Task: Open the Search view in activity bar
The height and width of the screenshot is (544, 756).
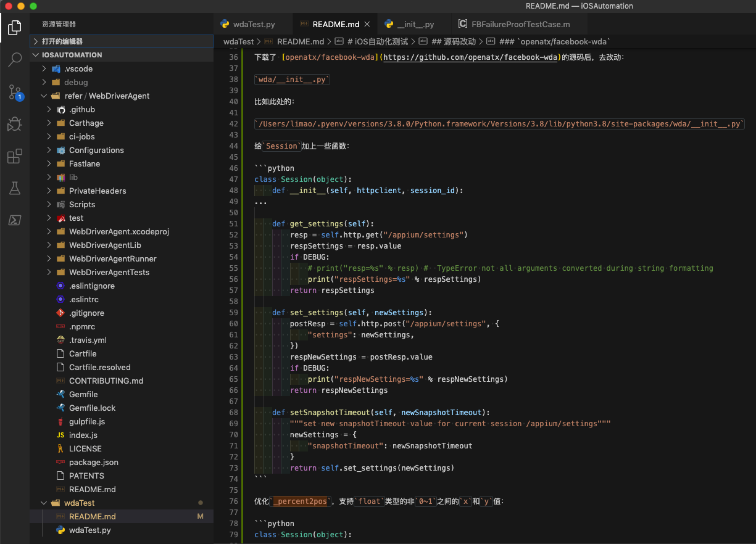Action: (x=15, y=60)
